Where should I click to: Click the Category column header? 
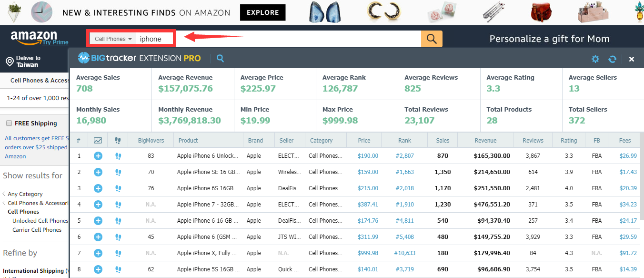(322, 140)
